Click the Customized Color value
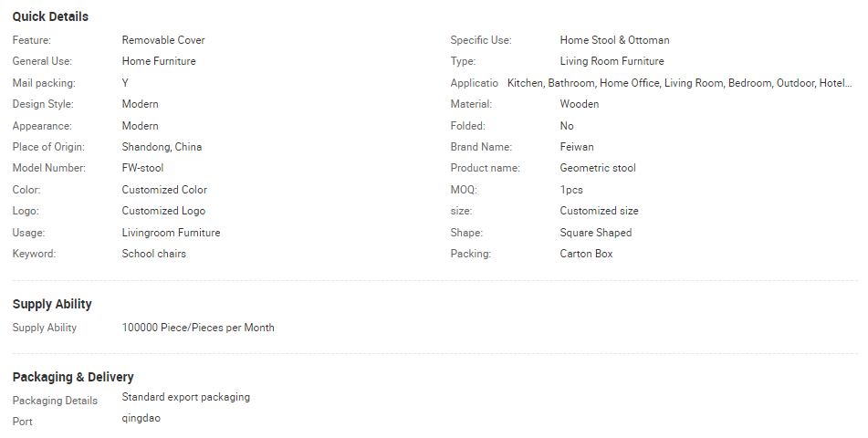This screenshot has height=438, width=868. 164,190
